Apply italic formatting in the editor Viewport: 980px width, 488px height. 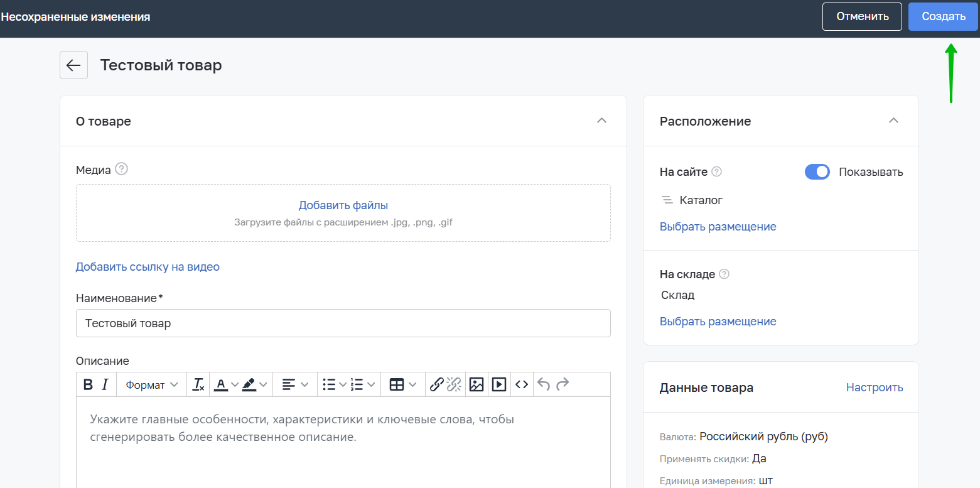[105, 384]
